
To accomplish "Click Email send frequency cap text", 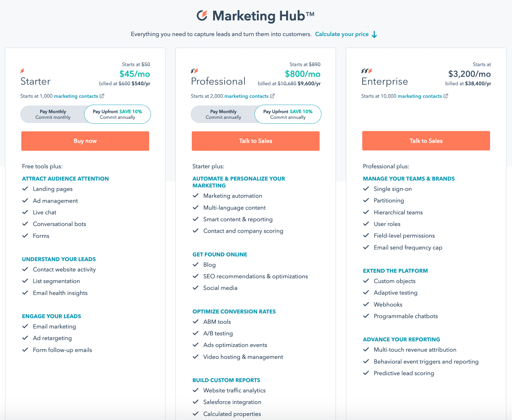I will 408,248.
